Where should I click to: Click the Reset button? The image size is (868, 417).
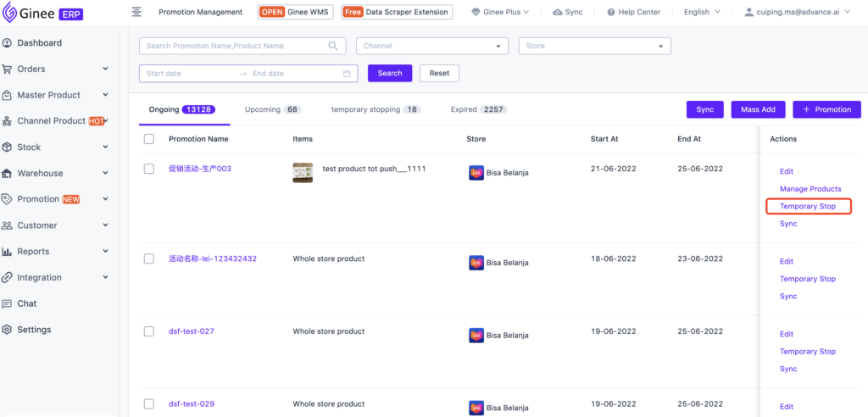pos(440,73)
